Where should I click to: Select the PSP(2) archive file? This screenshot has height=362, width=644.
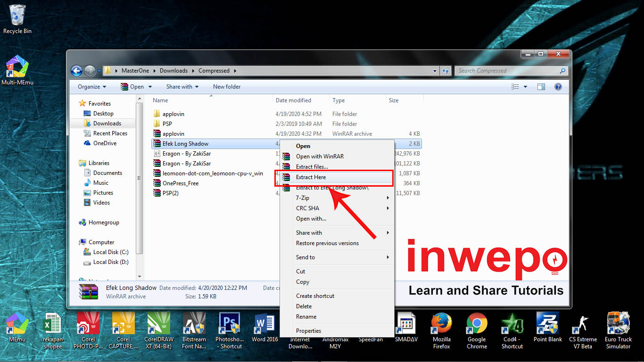(171, 193)
